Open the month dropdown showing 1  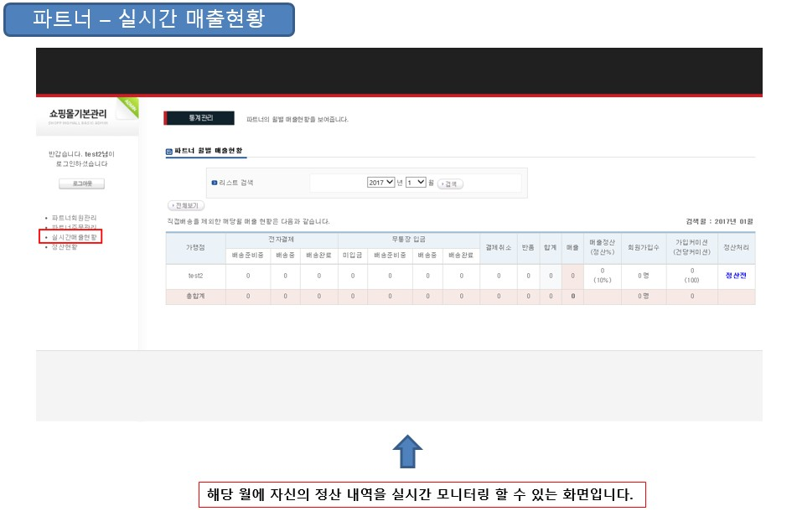coord(416,183)
